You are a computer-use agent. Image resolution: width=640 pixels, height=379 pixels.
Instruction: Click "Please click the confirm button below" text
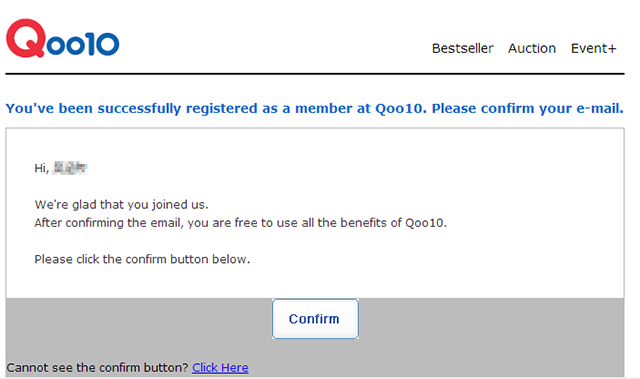pyautogui.click(x=142, y=259)
